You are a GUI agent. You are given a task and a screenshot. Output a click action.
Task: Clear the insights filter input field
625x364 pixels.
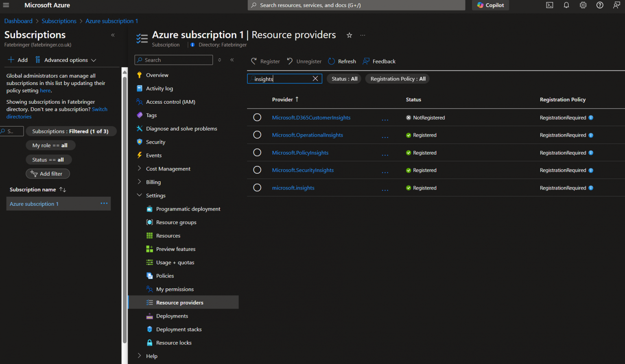[x=315, y=78]
